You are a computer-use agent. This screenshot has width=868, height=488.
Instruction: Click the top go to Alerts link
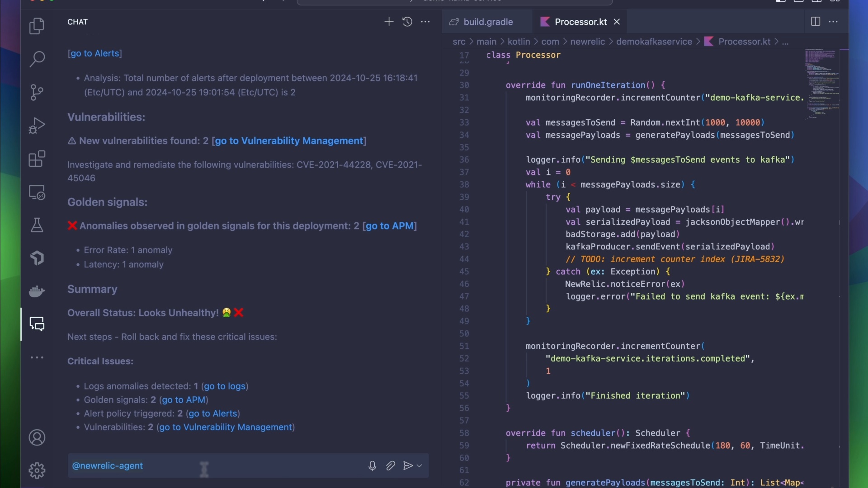coord(95,53)
